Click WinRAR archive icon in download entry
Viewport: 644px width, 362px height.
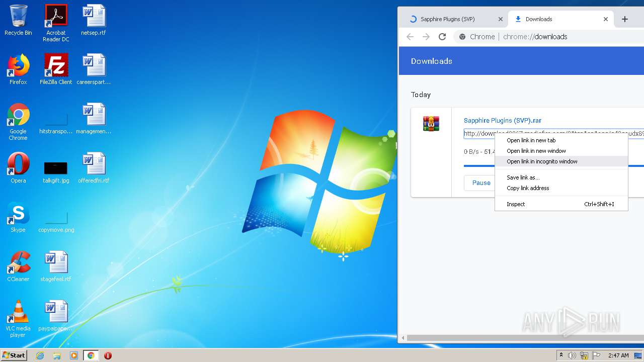(431, 124)
